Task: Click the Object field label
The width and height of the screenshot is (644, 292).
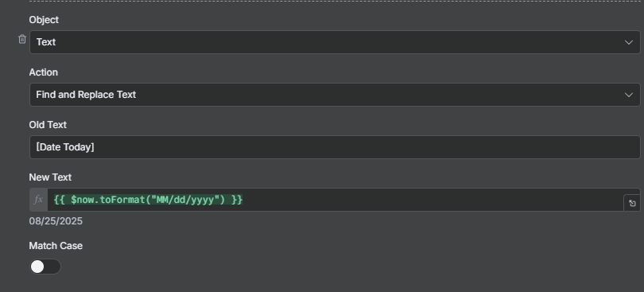Action: click(x=44, y=20)
